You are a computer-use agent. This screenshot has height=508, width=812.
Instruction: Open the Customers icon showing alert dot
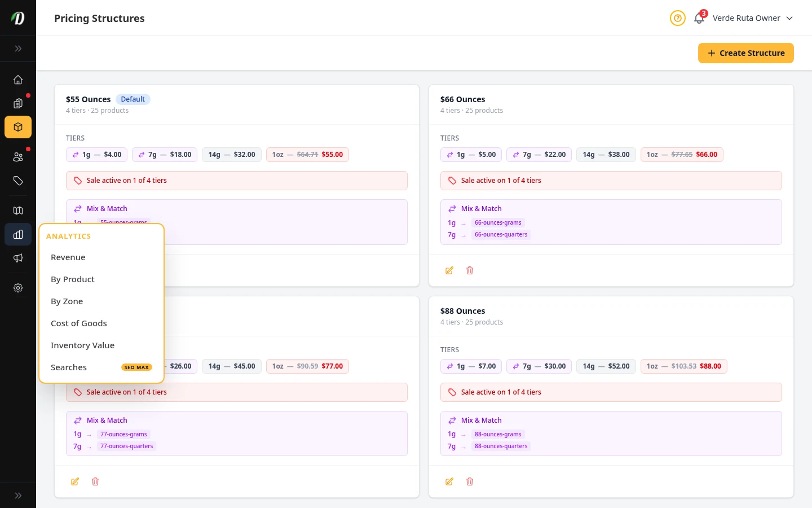[x=18, y=157]
